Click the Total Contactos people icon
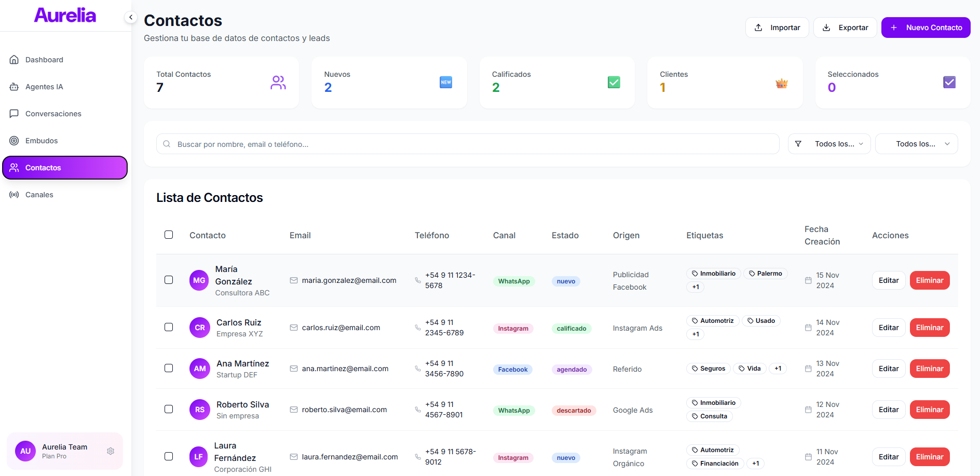 (278, 83)
